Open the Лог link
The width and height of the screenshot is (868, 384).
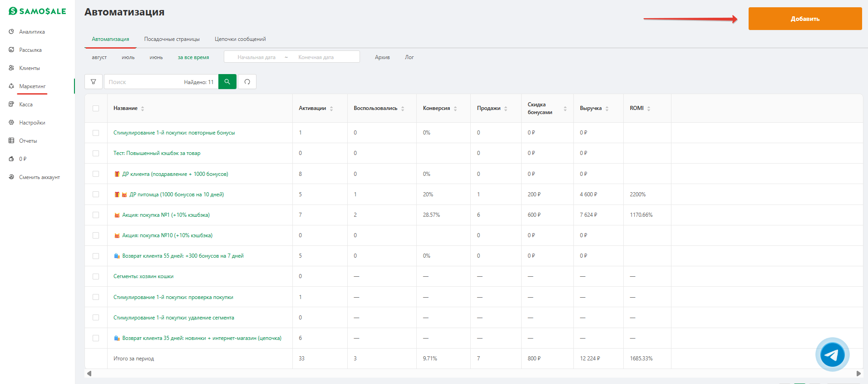[x=409, y=57]
